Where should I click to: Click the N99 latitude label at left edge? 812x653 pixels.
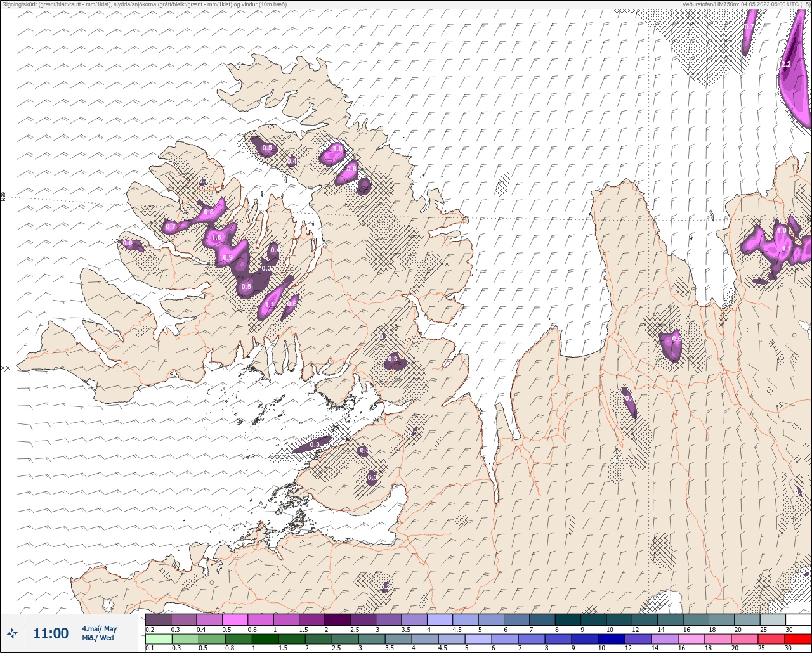3,197
